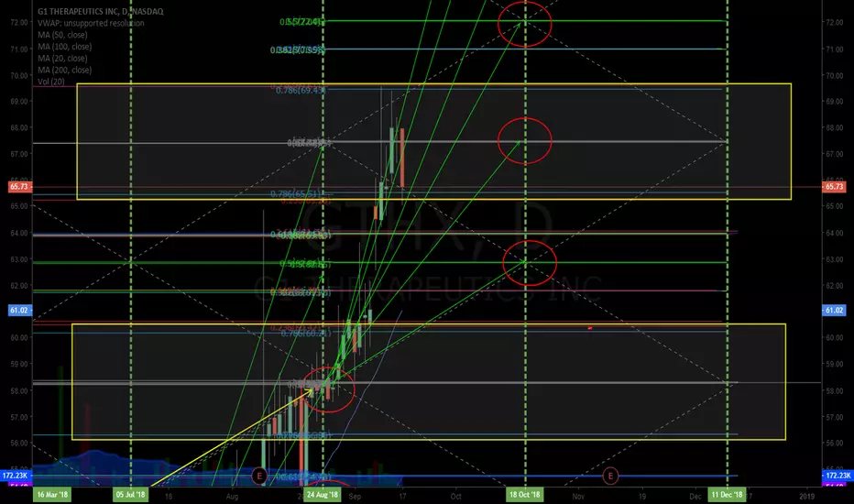
Task: Select the VWAP: unsupported resolution legend entry
Action: click(x=91, y=24)
